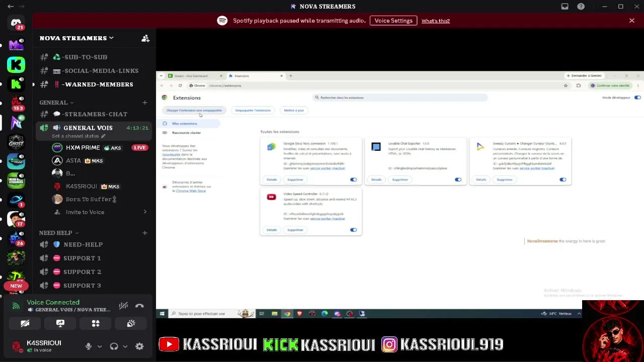Open the K4SSRIOUI user profile panel
Image resolution: width=644 pixels, height=362 pixels.
pyautogui.click(x=44, y=346)
